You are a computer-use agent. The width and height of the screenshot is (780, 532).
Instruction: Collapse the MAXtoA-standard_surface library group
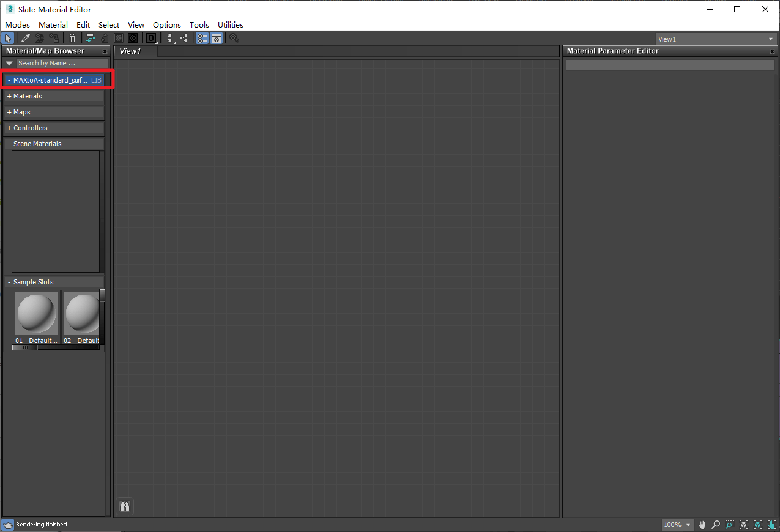tap(9, 79)
